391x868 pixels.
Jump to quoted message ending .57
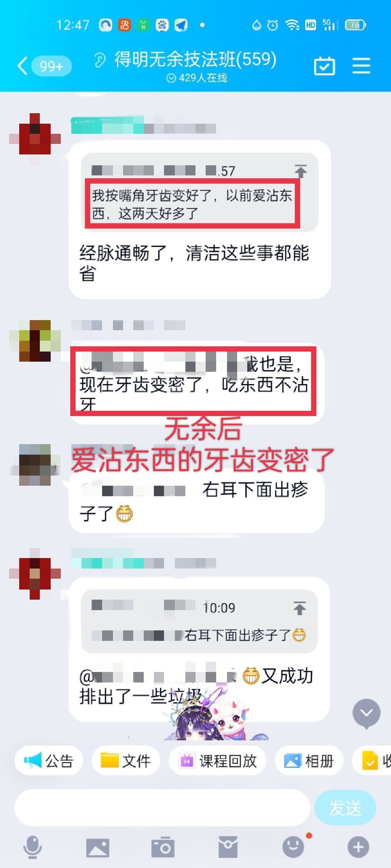click(x=300, y=171)
